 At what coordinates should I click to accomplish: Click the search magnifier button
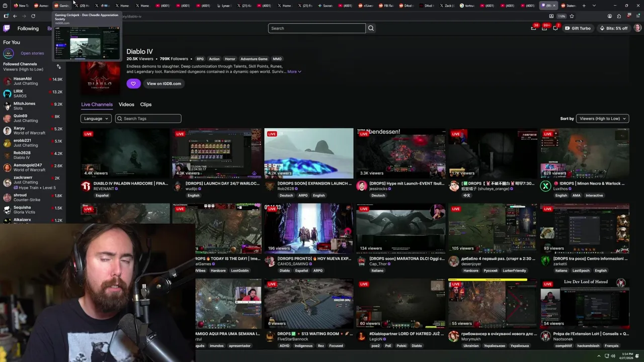click(371, 28)
